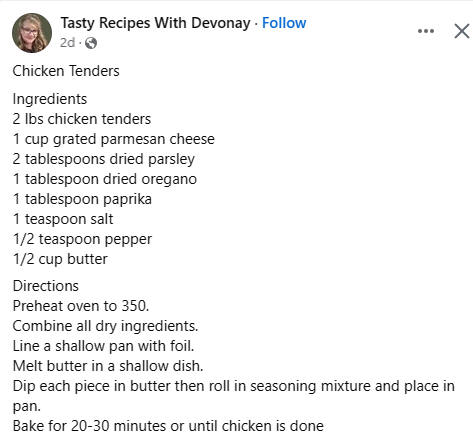Click the 2d post timestamp
The image size is (473, 442).
coord(67,43)
